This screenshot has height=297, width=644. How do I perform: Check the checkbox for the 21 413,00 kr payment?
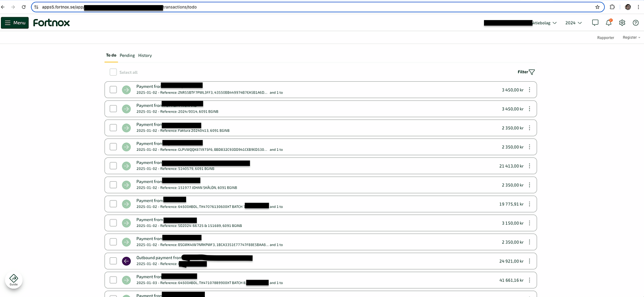(x=113, y=165)
